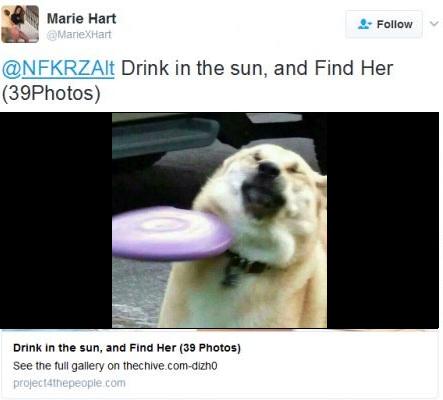This screenshot has width=443, height=400.
Task: Click the dog's dark collar in the photo
Action: tap(245, 267)
